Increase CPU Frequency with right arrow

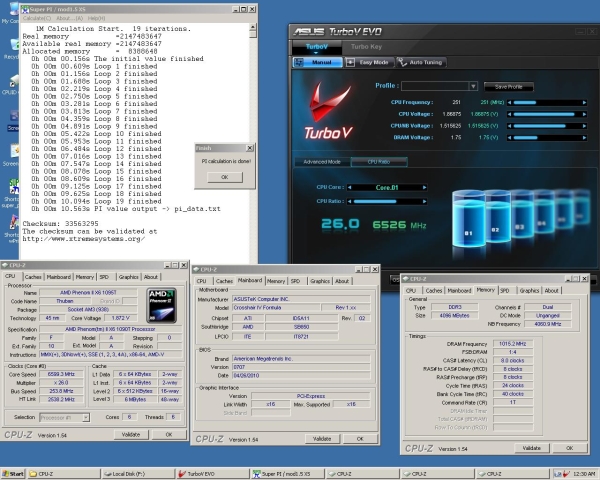point(584,103)
